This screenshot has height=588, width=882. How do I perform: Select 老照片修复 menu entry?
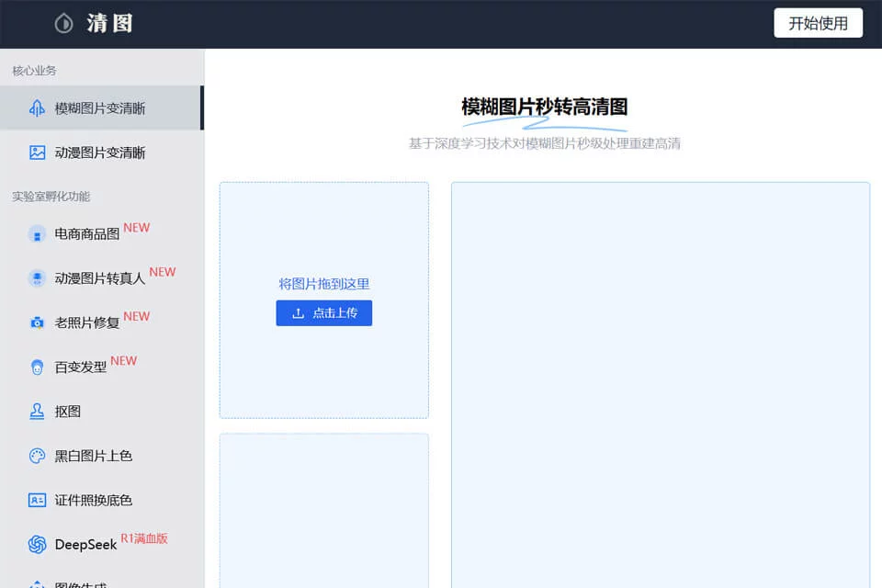pos(102,322)
